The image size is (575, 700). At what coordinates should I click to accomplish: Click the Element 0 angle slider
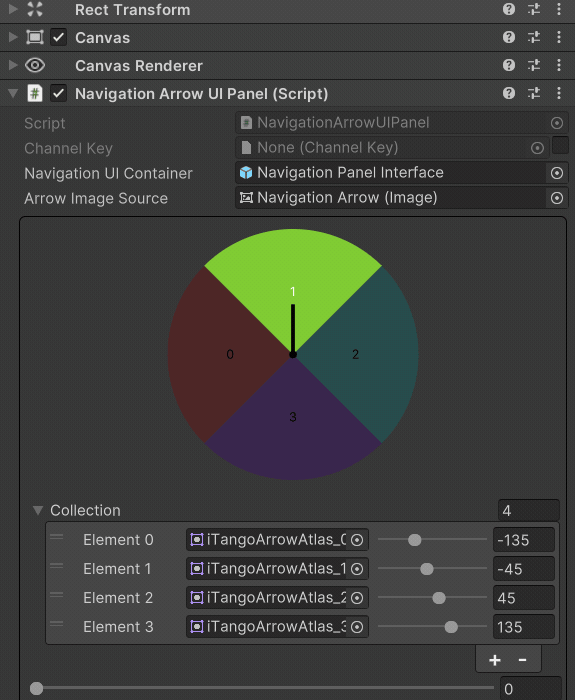432,540
